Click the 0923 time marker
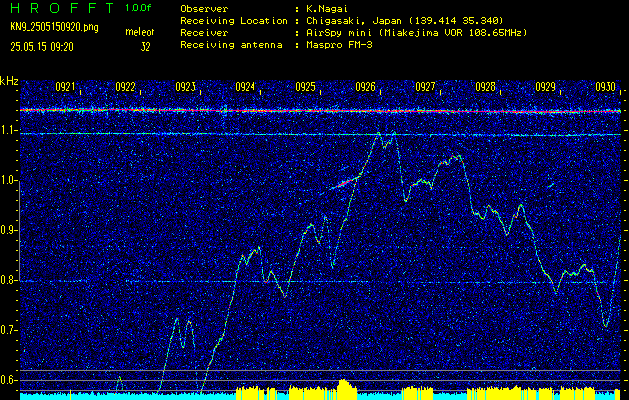 point(185,87)
